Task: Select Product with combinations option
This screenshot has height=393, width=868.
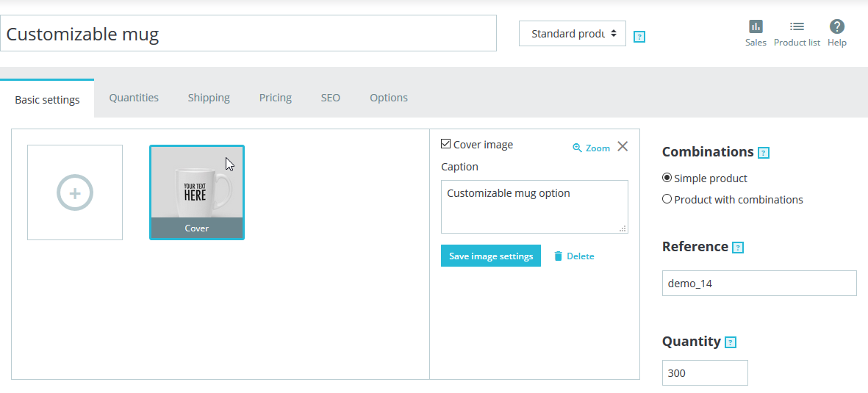Action: click(x=667, y=199)
